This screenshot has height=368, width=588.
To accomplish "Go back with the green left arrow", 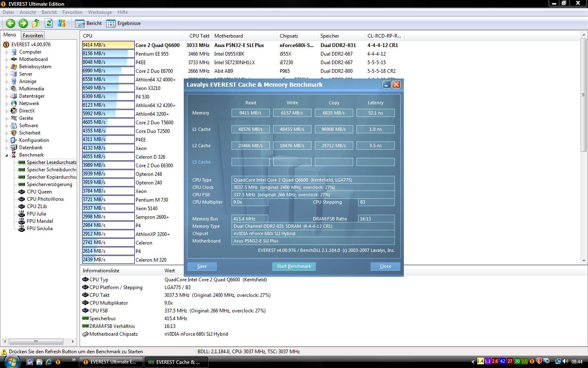I will coord(11,23).
